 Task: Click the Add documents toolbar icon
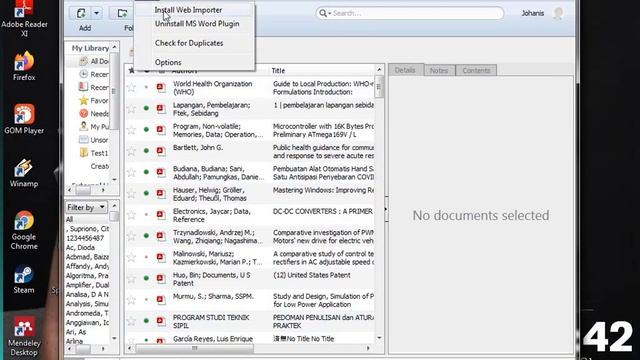pyautogui.click(x=81, y=13)
